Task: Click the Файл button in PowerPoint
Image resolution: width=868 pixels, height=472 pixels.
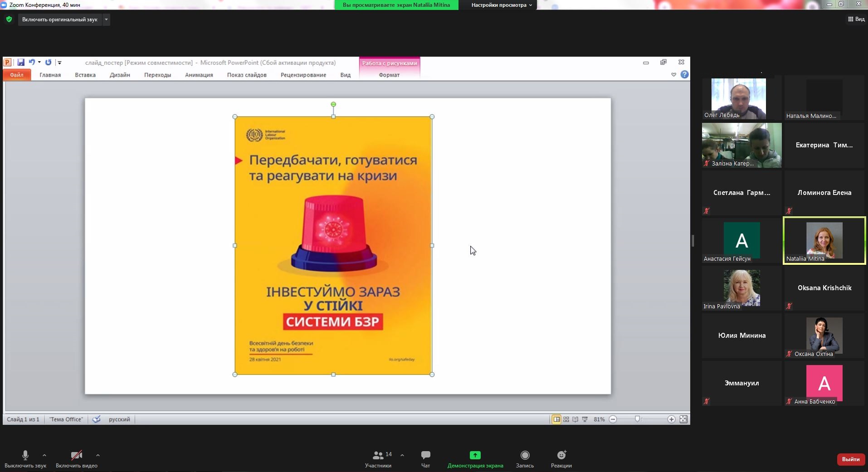Action: (x=17, y=75)
